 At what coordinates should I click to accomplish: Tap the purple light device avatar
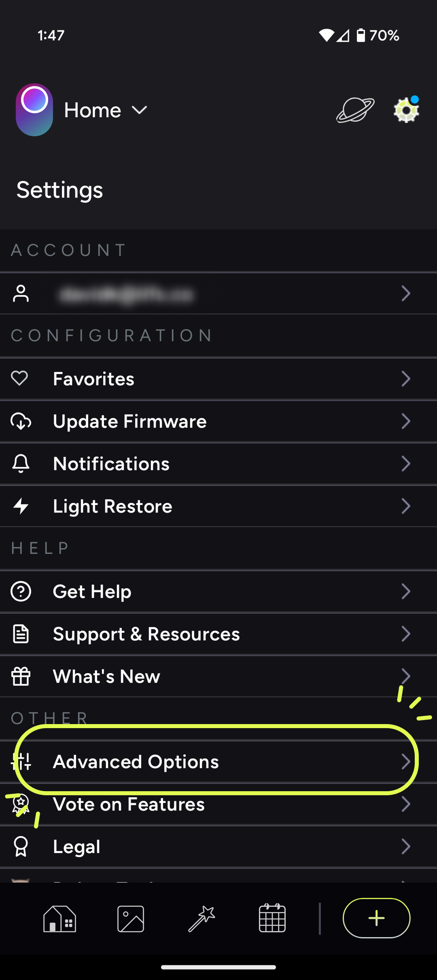(x=34, y=110)
